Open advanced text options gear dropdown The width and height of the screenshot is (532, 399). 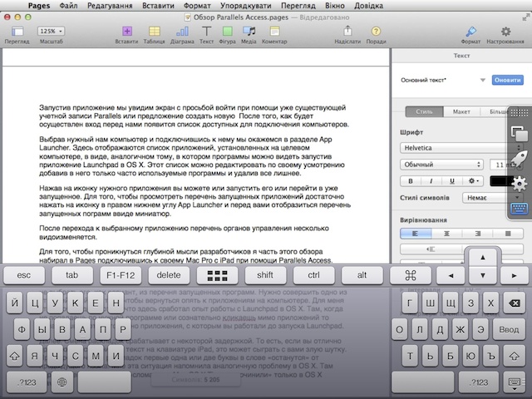[473, 181]
